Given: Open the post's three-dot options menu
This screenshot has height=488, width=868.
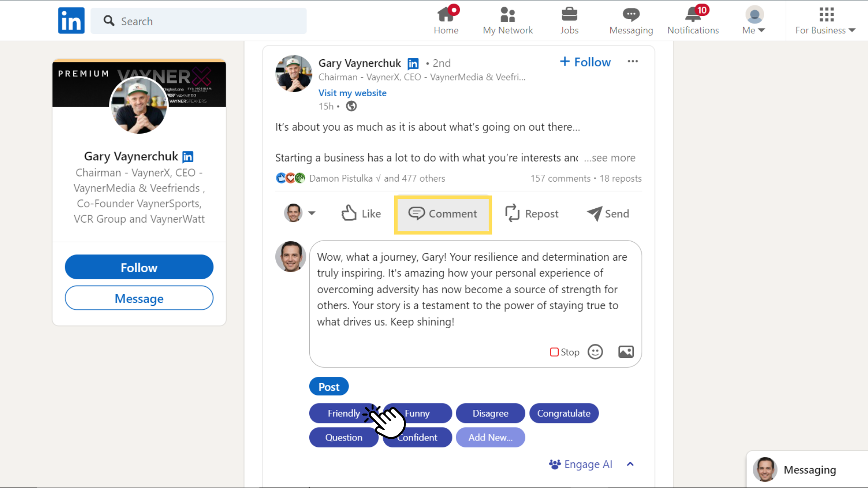Looking at the screenshot, I should (632, 61).
